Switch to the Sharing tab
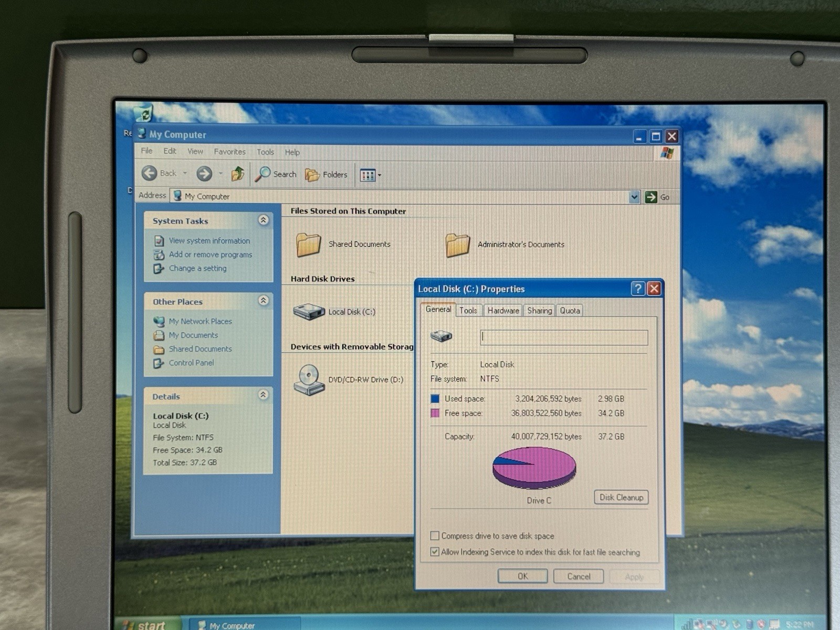840x630 pixels. [540, 310]
